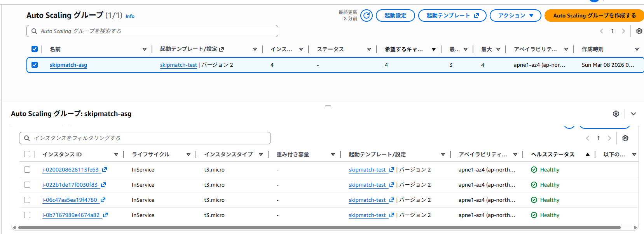Toggle select-all checkbox in instances table
The image size is (644, 234).
pyautogui.click(x=27, y=154)
